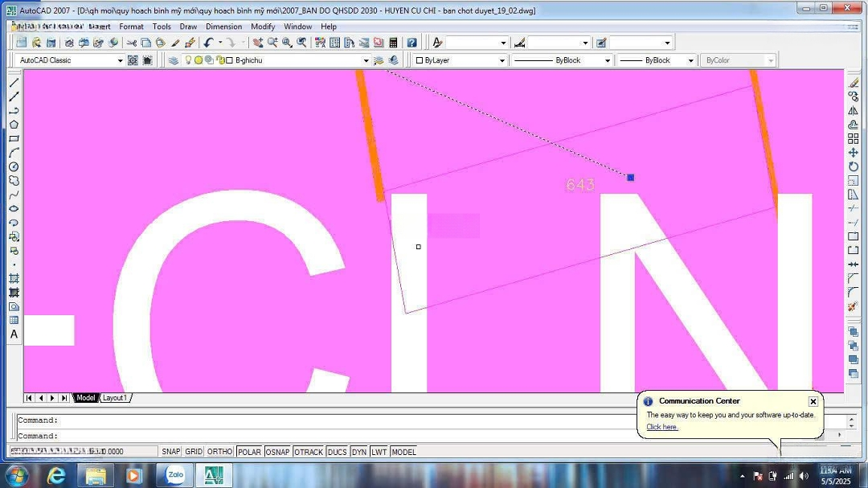This screenshot has height=488, width=868.
Task: Switch to the Layout1 tab
Action: click(x=114, y=398)
